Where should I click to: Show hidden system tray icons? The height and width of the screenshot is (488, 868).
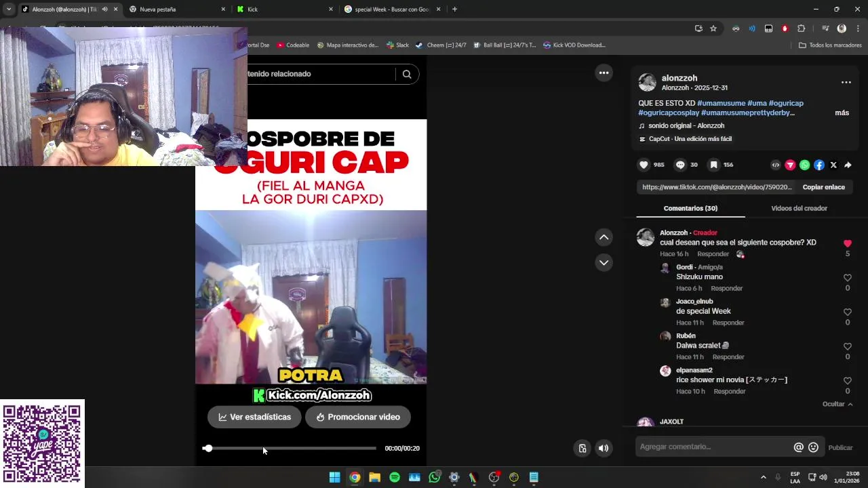click(763, 477)
